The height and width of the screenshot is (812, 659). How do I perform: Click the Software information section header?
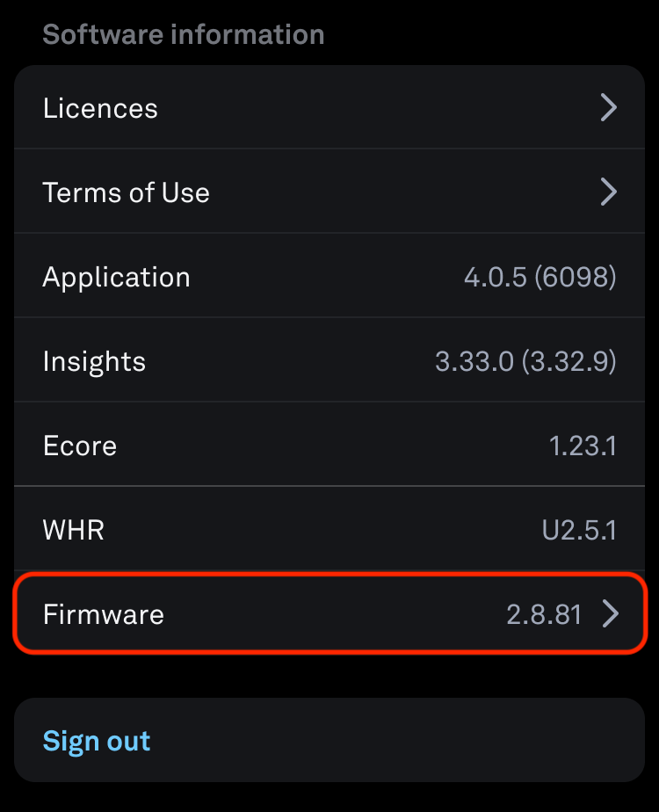pos(183,34)
